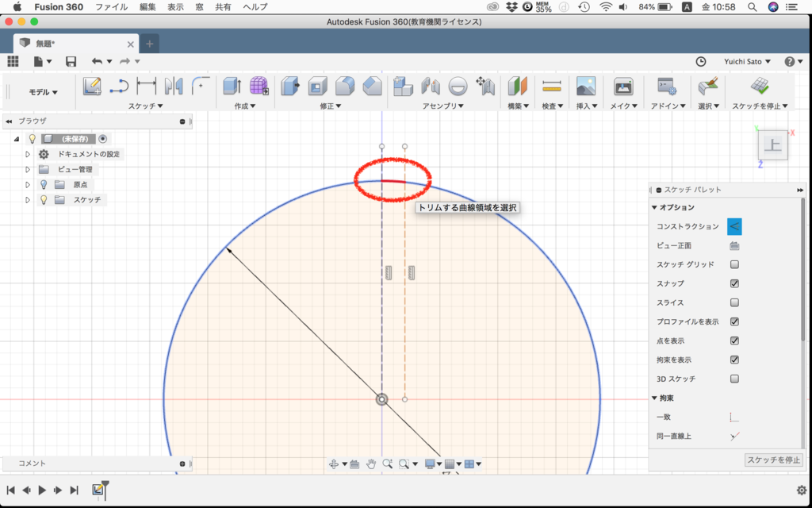Expand the Named Views tree node
Viewport: 812px width, 508px height.
coord(28,170)
